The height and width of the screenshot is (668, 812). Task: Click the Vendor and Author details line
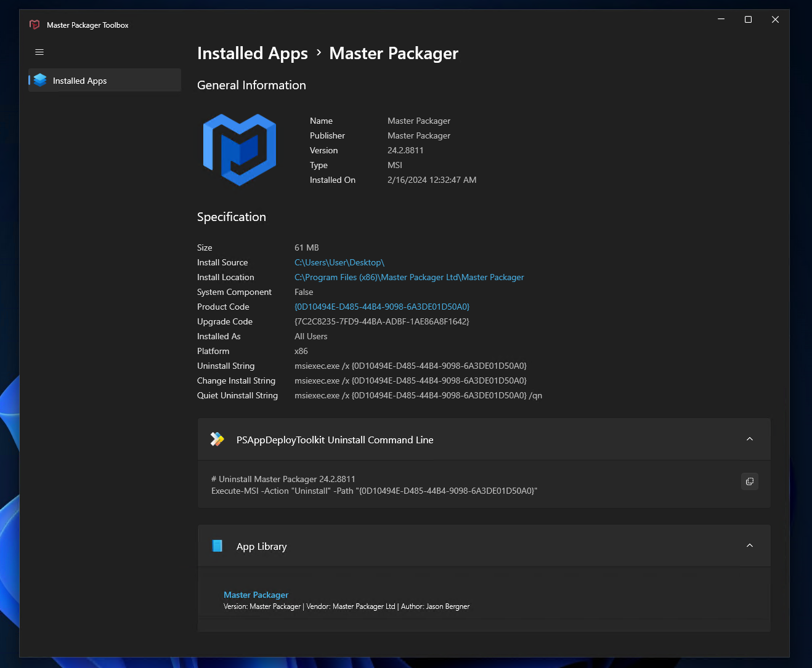[x=347, y=606]
